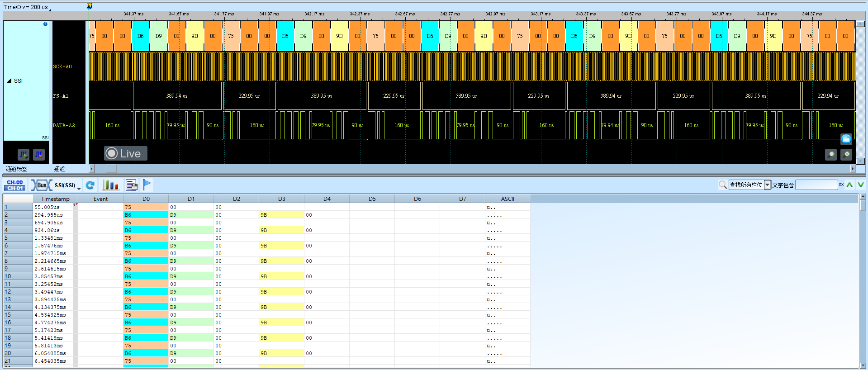868x370 pixels.
Task: Select the SCK-A0 channel label
Action: [62, 66]
